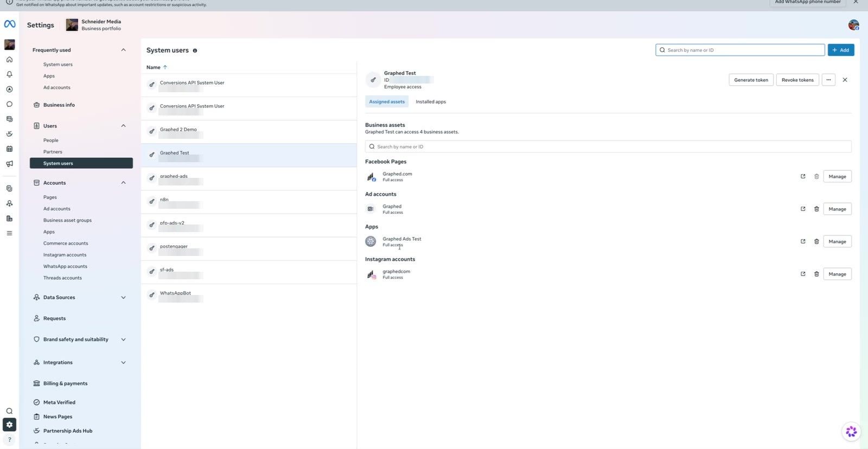Open Graphed.com page in new window
Screen dimensions: 868x449
803,176
